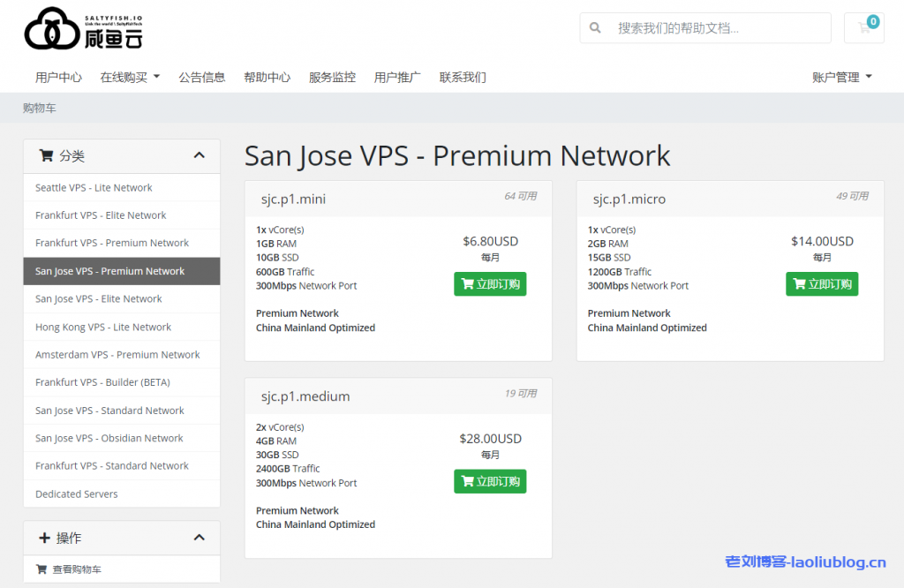
Task: Open the shopping cart icon in header
Action: (863, 27)
